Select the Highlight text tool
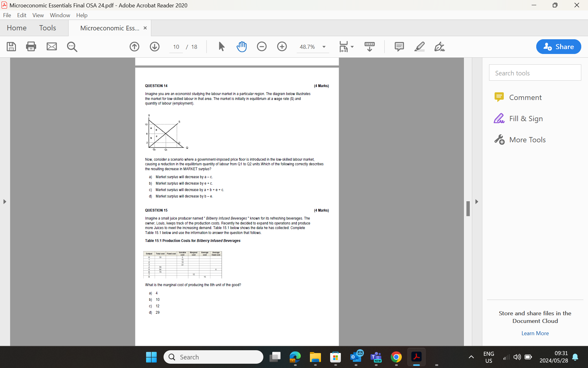Viewport: 588px width, 368px height. [419, 47]
